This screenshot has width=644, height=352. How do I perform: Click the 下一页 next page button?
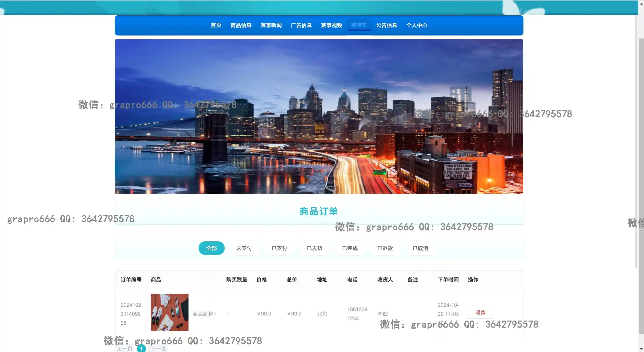pos(158,349)
